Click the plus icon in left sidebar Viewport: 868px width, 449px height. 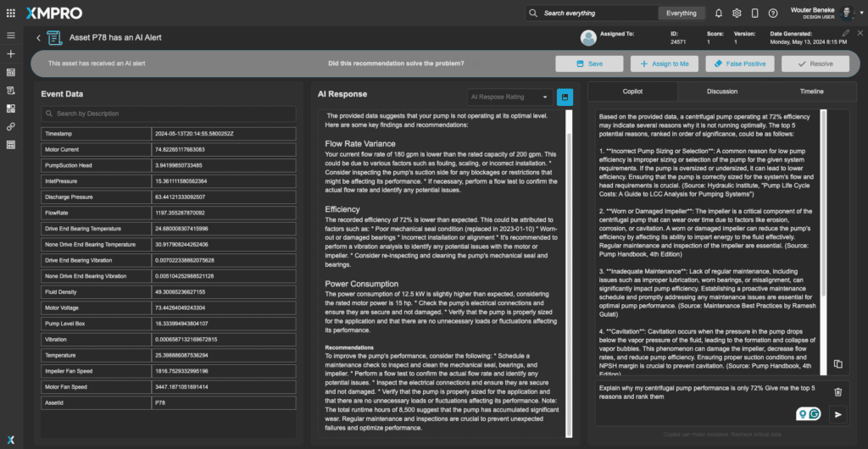11,53
